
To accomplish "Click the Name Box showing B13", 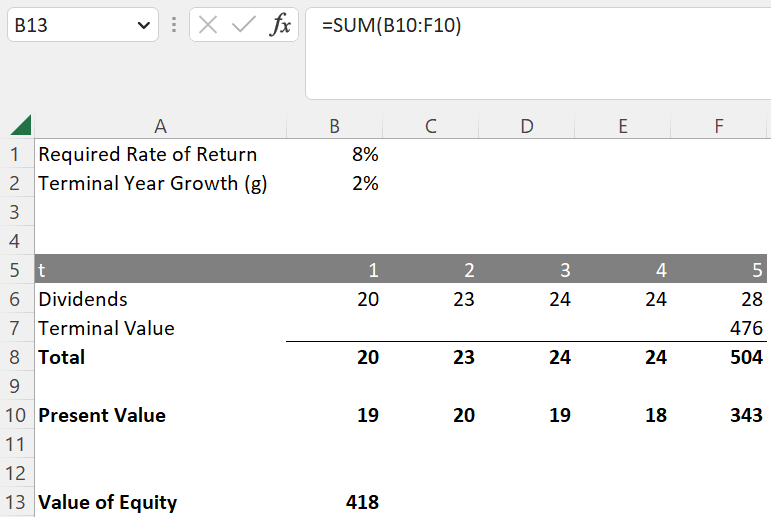I will pos(83,25).
